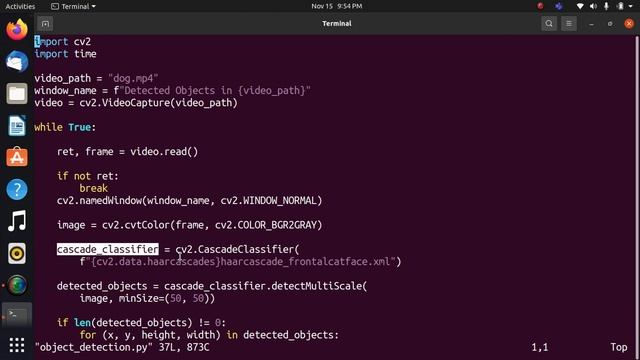Click 'while True:' statement
The height and width of the screenshot is (360, 640).
click(65, 127)
